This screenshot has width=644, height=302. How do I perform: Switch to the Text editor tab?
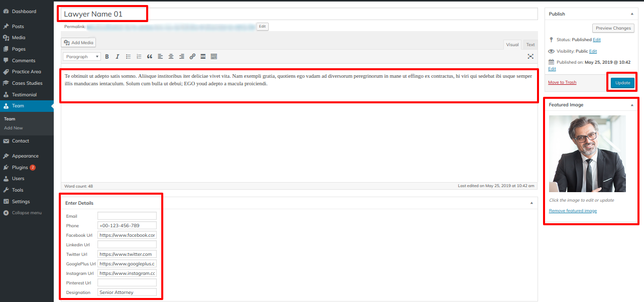pos(530,45)
